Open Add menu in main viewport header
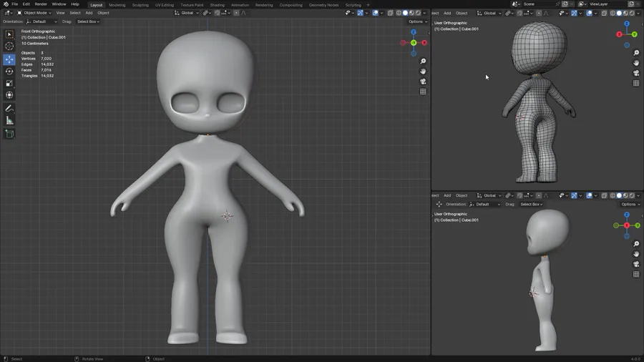 [89, 13]
